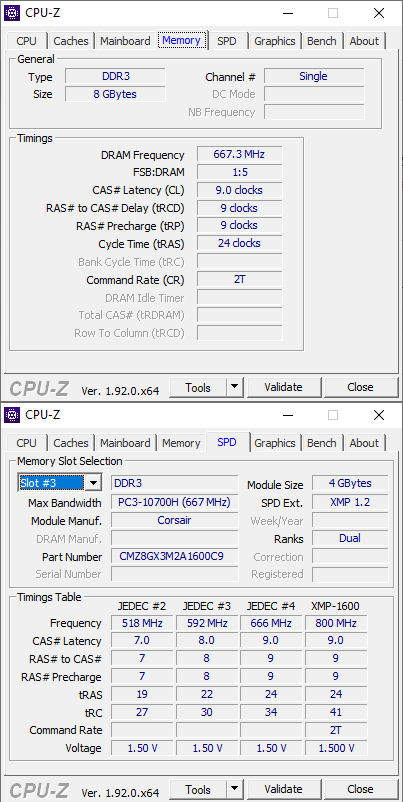Open the Bench tab in bottom window
Viewport: 403px width, 802px height.
pos(322,443)
